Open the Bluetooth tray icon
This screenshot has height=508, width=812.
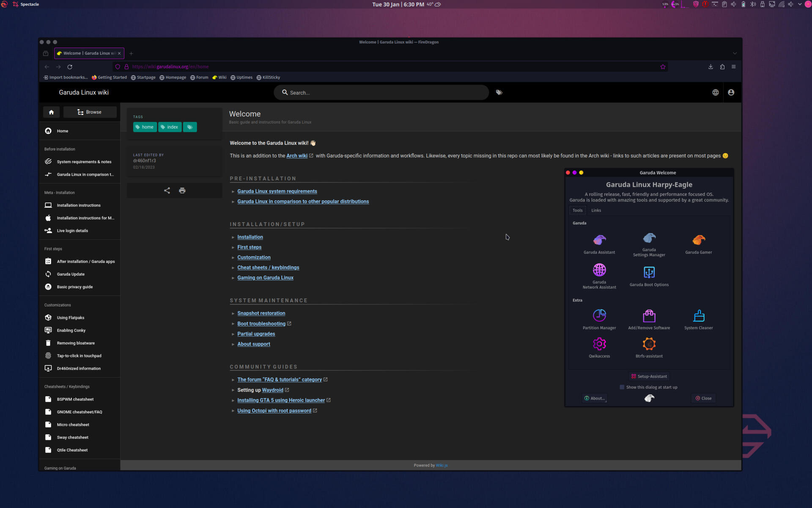click(x=753, y=4)
